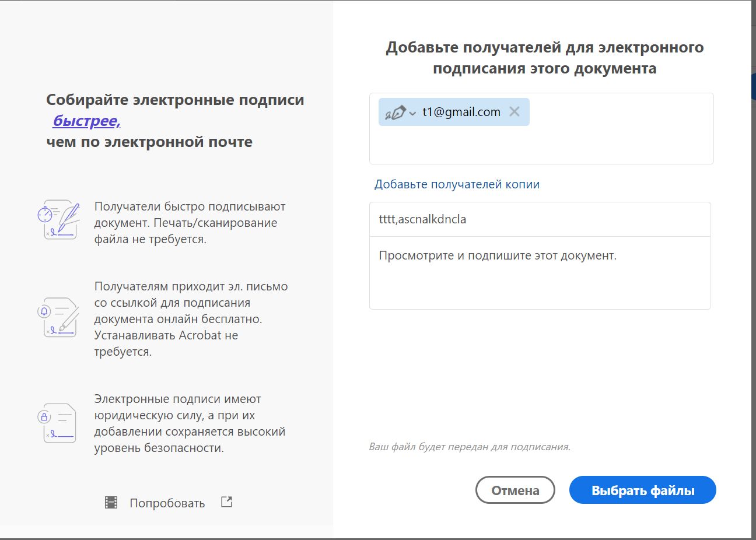The height and width of the screenshot is (540, 756).
Task: Click Добавьте получателей копии link
Action: coord(456,184)
